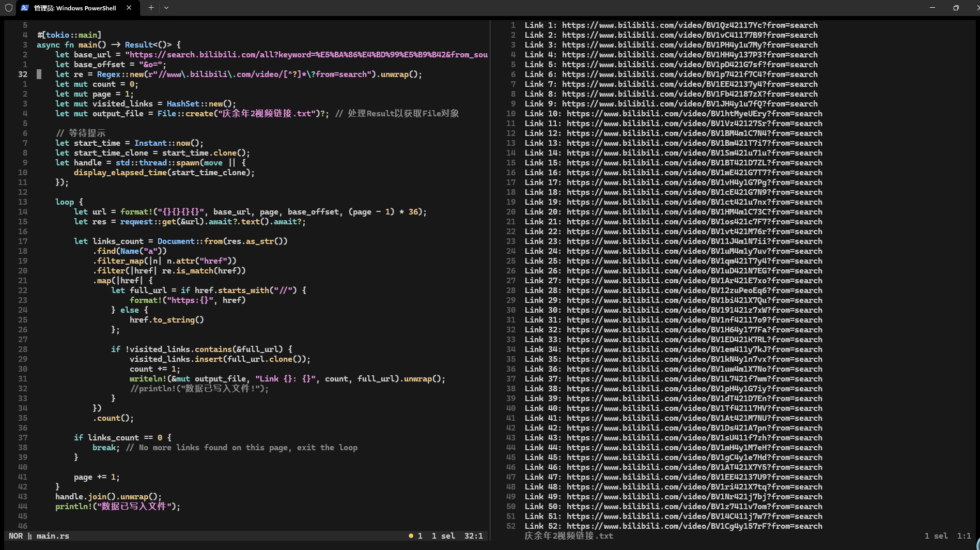Click the base_url definition line
Image resolution: width=980 pixels, height=550 pixels.
click(x=271, y=55)
